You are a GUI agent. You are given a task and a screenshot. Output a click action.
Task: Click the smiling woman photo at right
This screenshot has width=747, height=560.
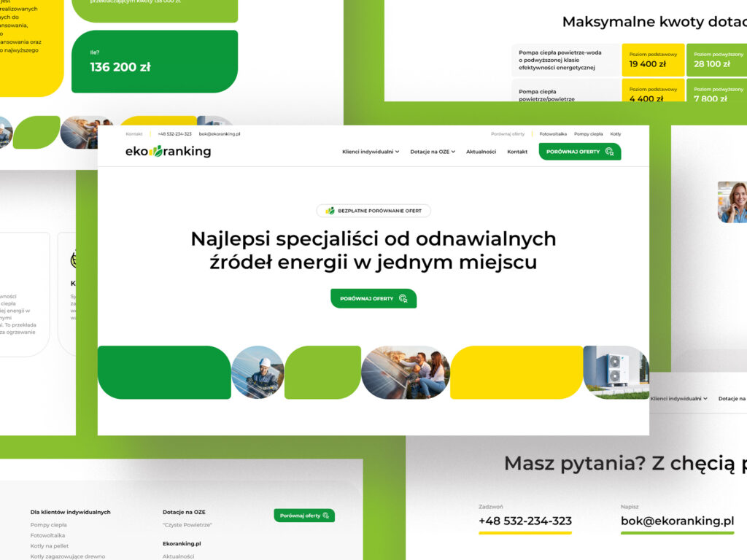point(732,202)
